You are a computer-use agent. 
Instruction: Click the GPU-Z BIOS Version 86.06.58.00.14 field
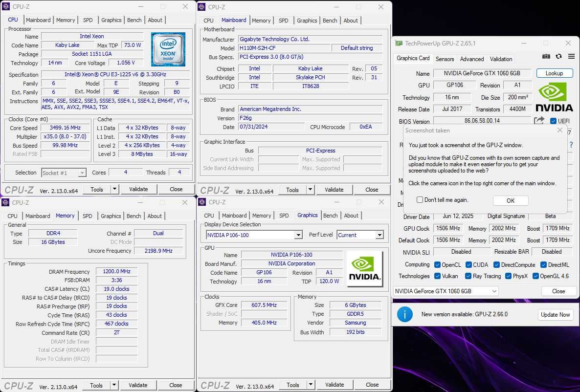point(482,121)
